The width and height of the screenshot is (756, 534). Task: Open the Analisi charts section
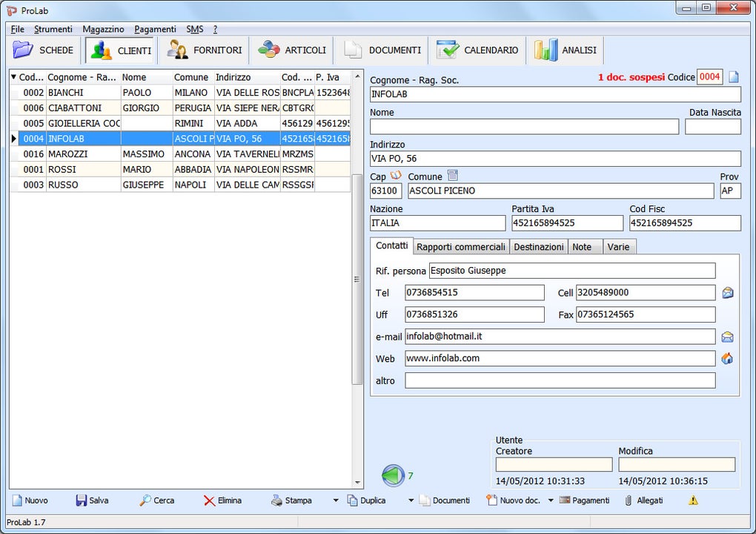click(x=566, y=50)
